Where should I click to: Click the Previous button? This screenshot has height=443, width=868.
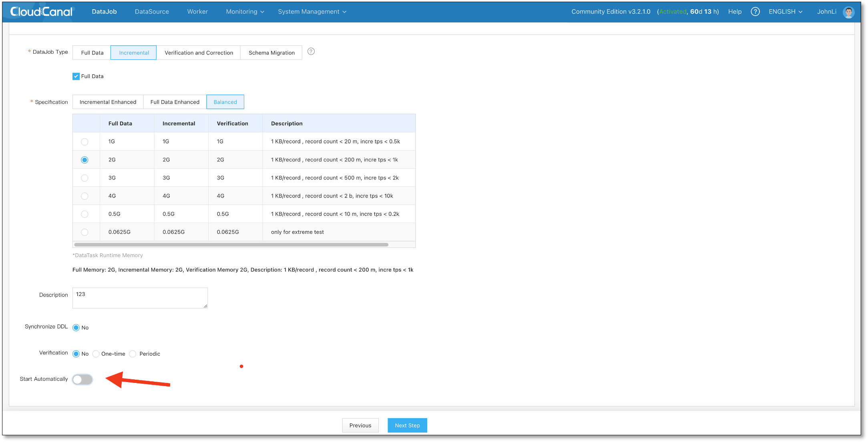tap(360, 425)
